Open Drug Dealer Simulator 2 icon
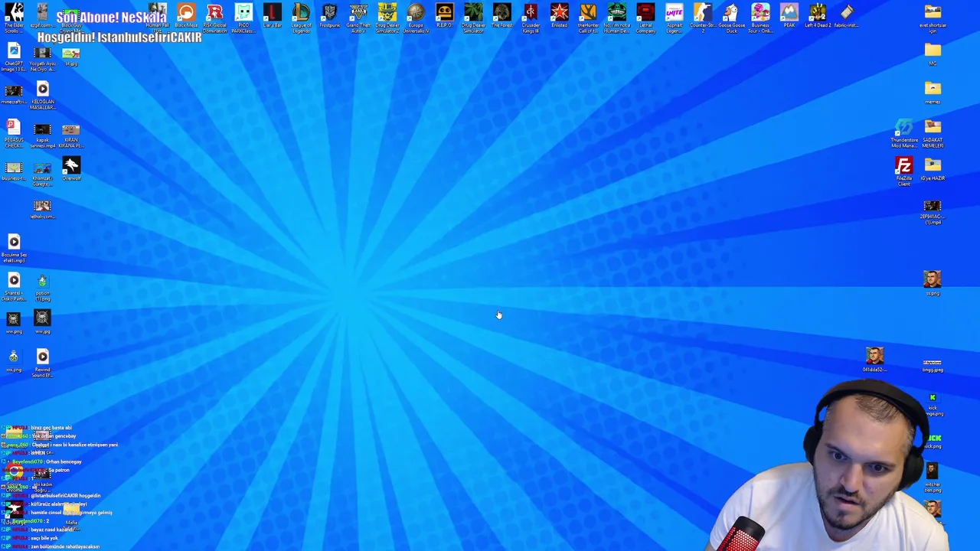The height and width of the screenshot is (551, 980). (x=387, y=18)
